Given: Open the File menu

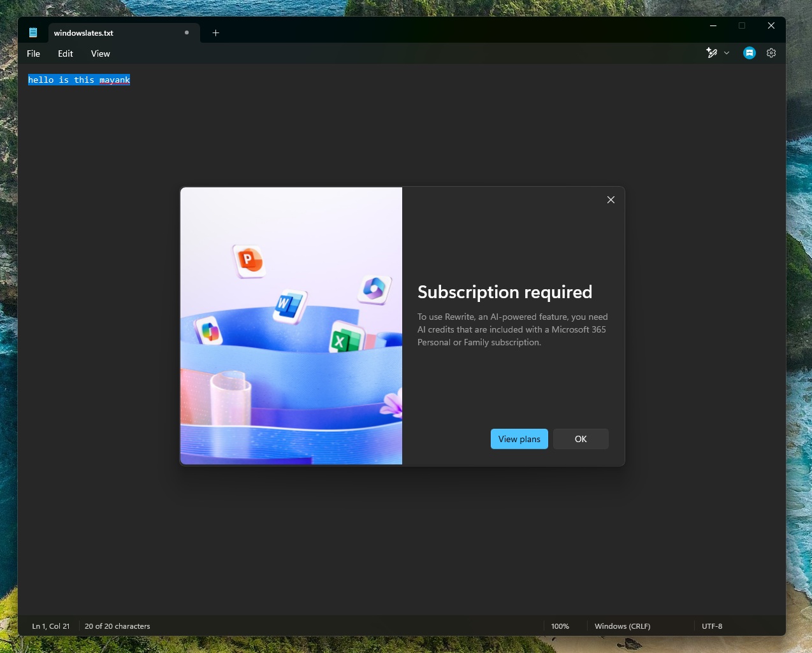Looking at the screenshot, I should 33,54.
